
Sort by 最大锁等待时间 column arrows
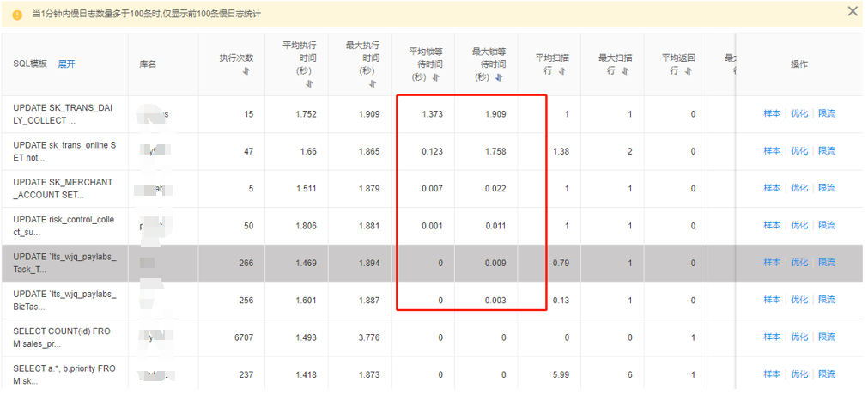499,77
